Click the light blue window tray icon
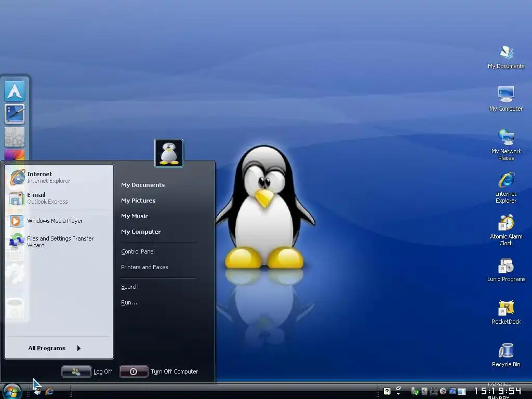The image size is (532, 399). (x=461, y=392)
